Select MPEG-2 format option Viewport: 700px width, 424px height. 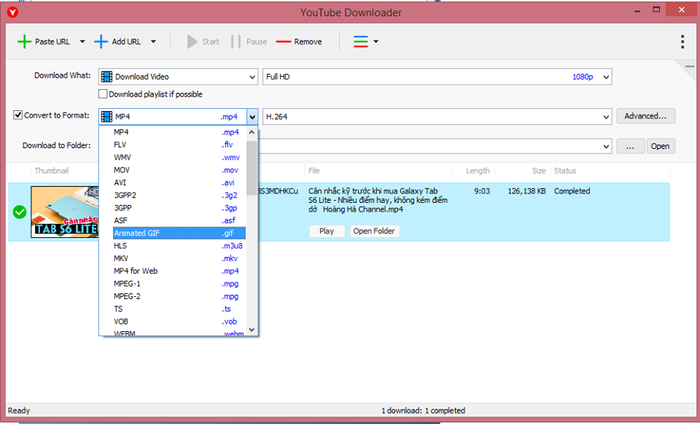tap(179, 296)
